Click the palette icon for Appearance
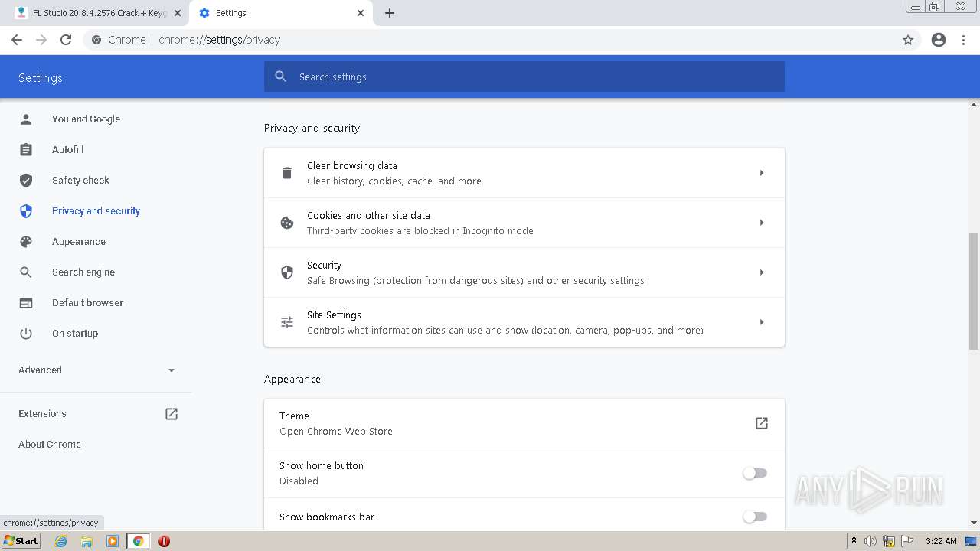980x551 pixels. [26, 241]
